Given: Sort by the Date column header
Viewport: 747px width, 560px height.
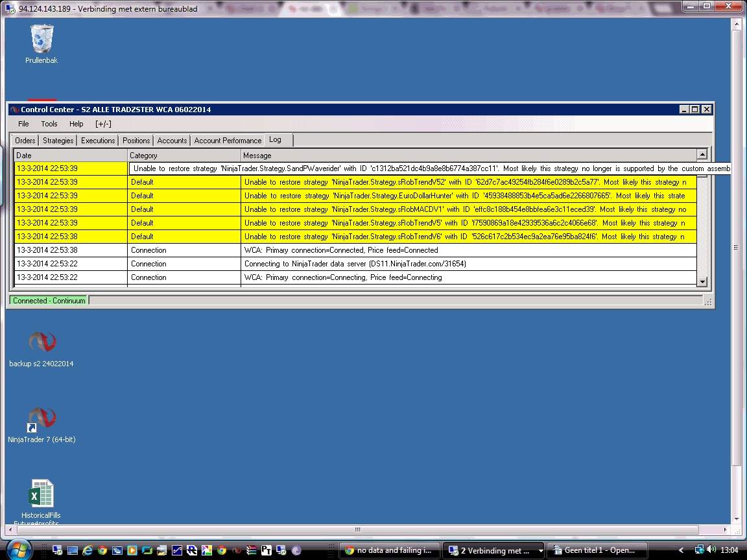Looking at the screenshot, I should click(71, 156).
